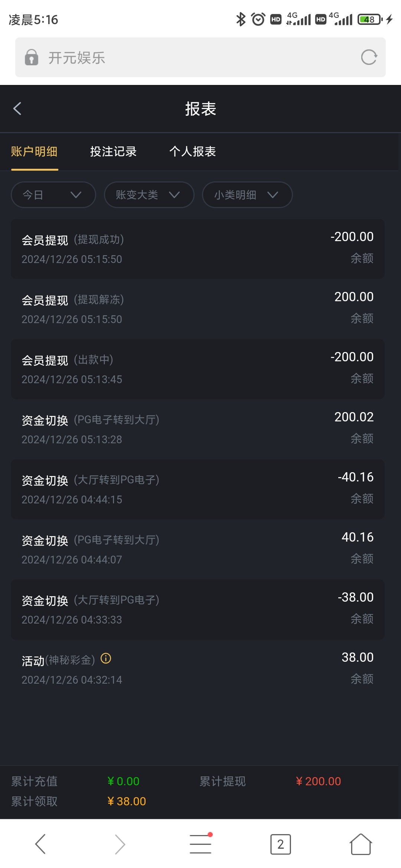Open the browser hamburger menu
Viewport: 401px width, 868px height.
[x=200, y=844]
